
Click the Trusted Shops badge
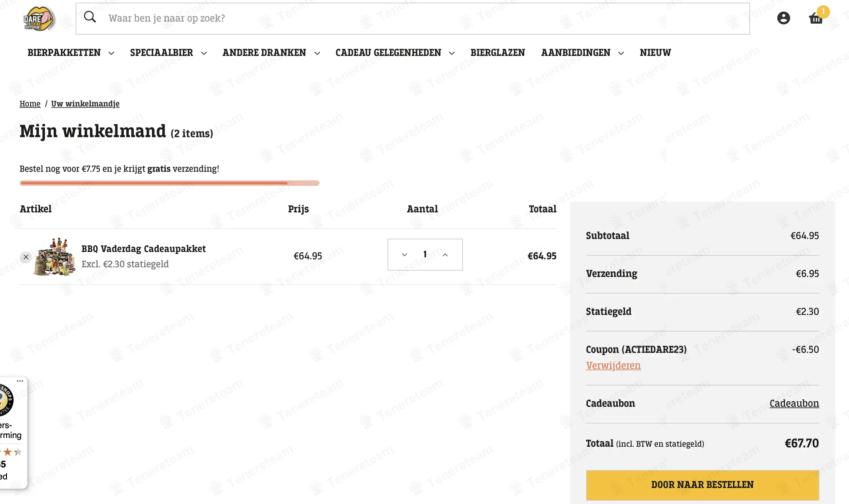pyautogui.click(x=6, y=400)
